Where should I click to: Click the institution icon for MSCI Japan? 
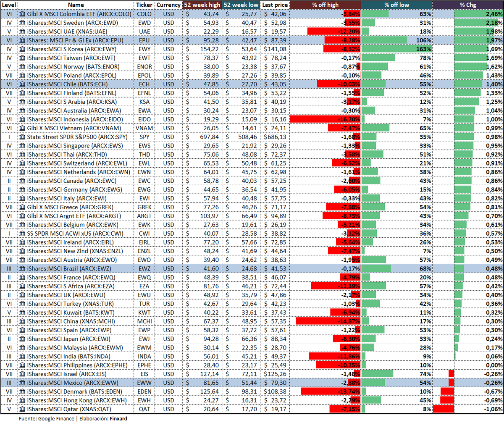(x=22, y=339)
